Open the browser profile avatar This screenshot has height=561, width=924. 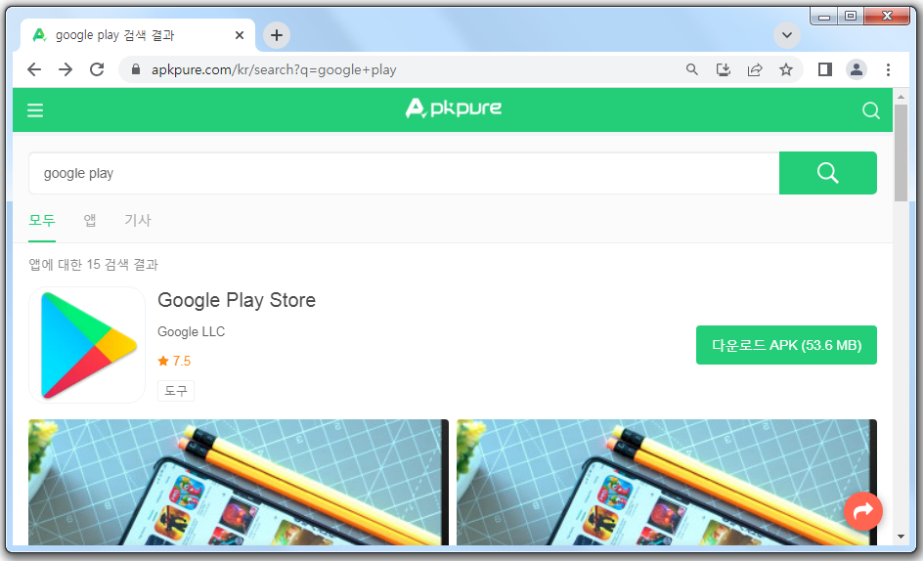[857, 69]
